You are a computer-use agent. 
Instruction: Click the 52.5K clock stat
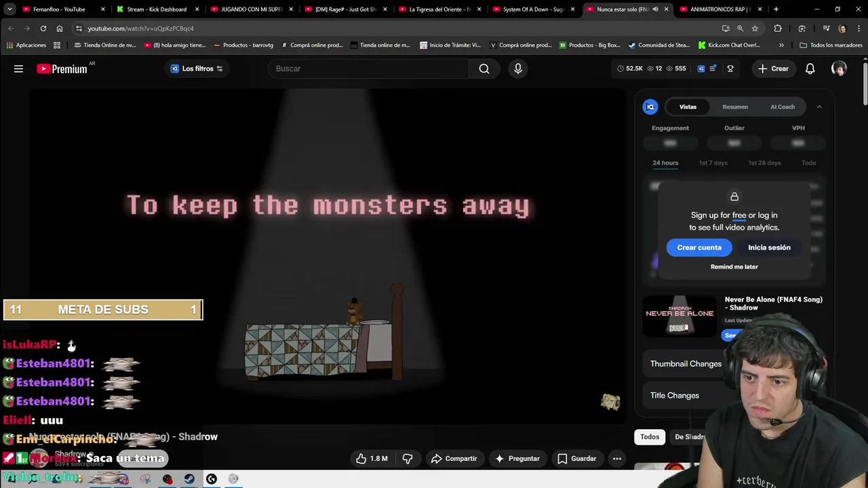pos(629,68)
